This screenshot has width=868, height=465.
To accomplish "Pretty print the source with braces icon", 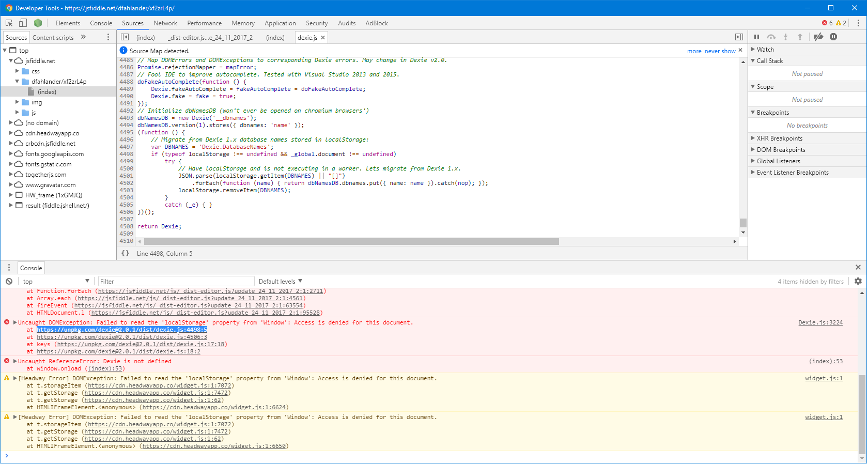I will (x=125, y=253).
